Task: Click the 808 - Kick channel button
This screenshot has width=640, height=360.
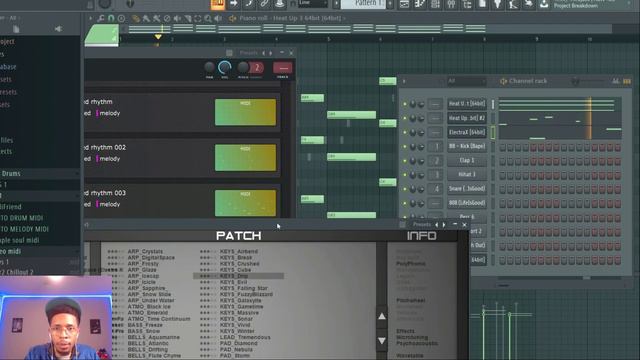Action: [467, 146]
